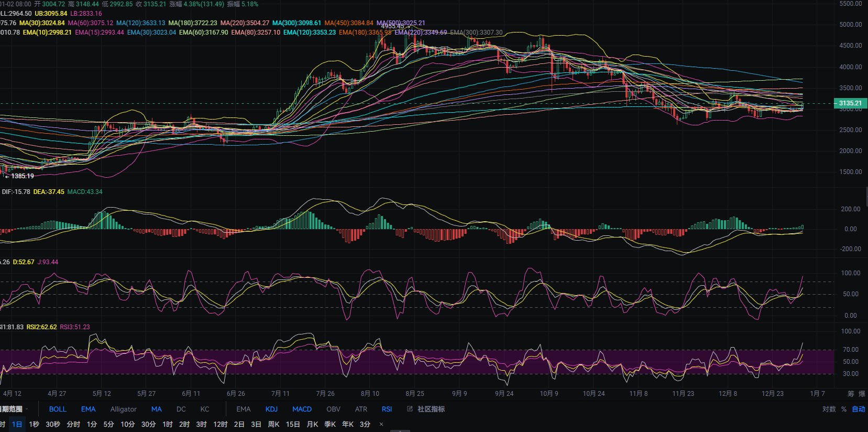Click the 筹 chip distribution icon
Image resolution: width=868 pixels, height=432 pixels.
(x=851, y=394)
